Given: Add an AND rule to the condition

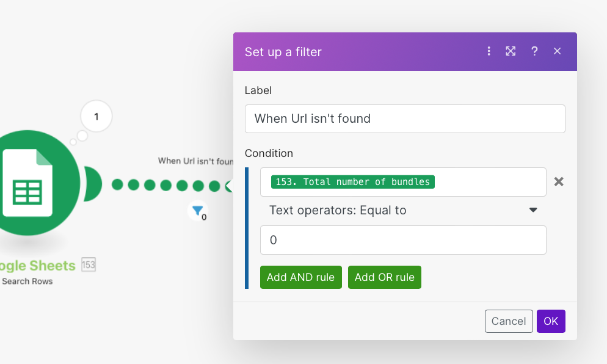Looking at the screenshot, I should 300,277.
